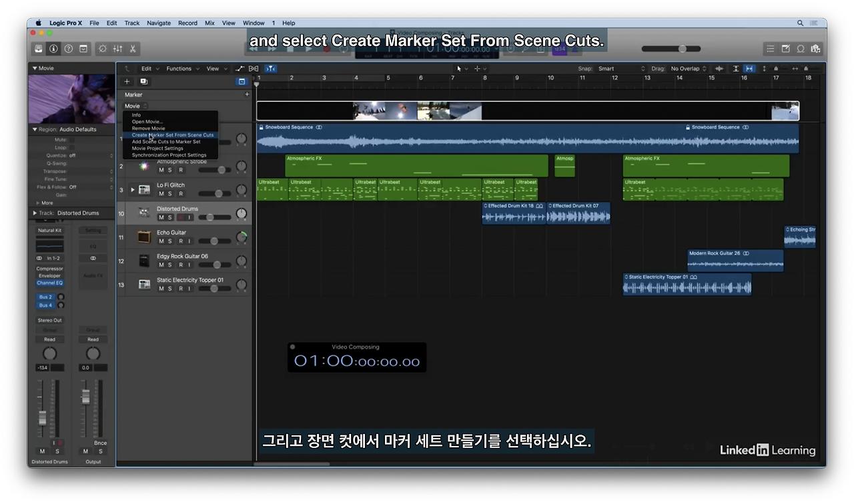
Task: Open the Quantize off pop-up
Action: point(91,155)
